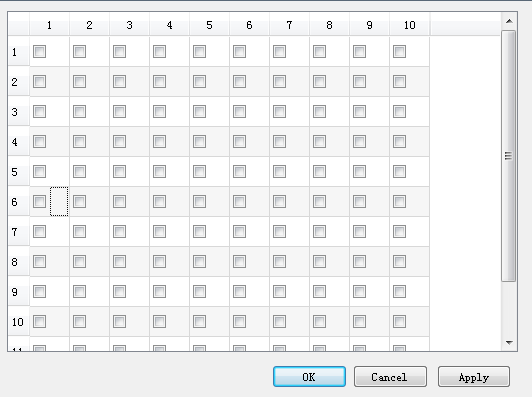Click the scrollbar up arrow

pos(509,21)
